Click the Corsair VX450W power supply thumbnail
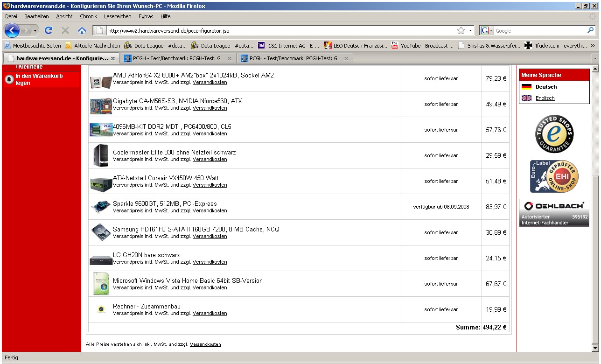 [101, 184]
